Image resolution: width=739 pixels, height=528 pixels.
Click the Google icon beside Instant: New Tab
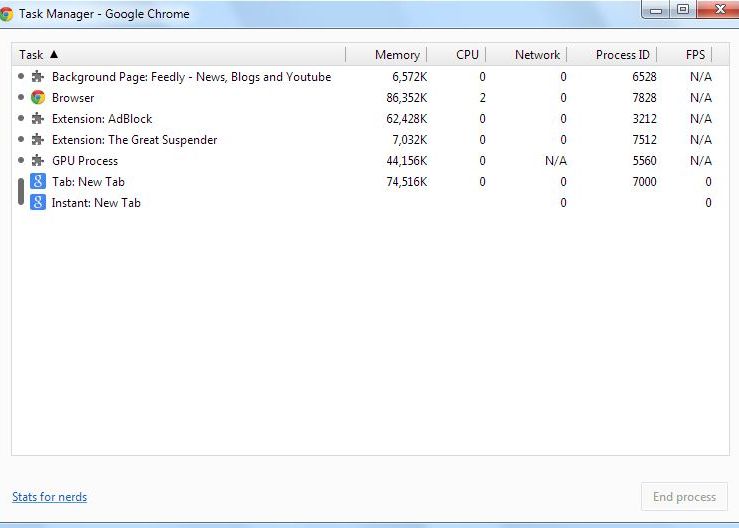coord(38,202)
